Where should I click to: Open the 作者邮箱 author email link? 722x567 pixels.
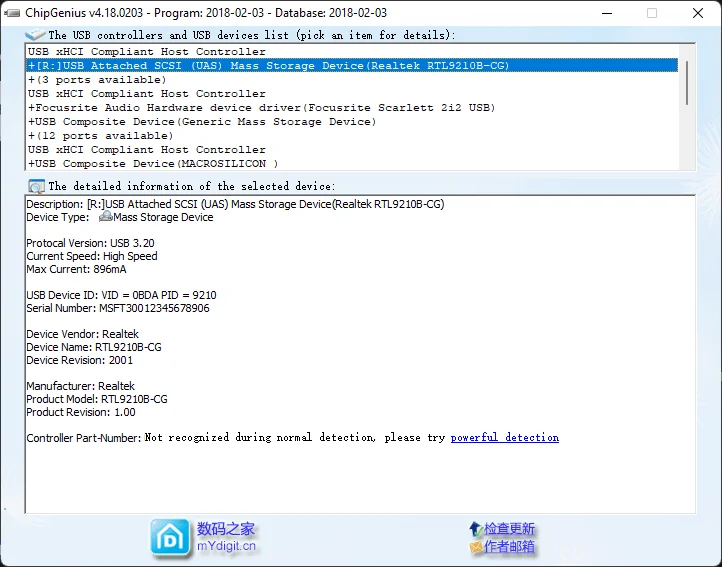pyautogui.click(x=509, y=547)
